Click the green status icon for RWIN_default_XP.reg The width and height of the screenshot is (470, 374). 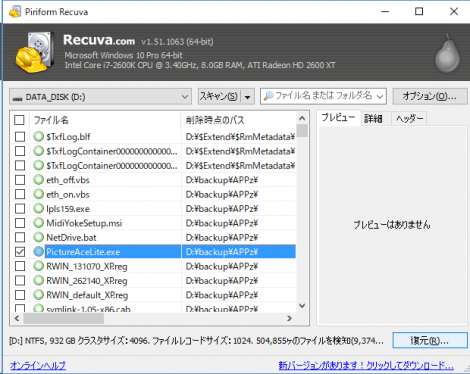39,295
